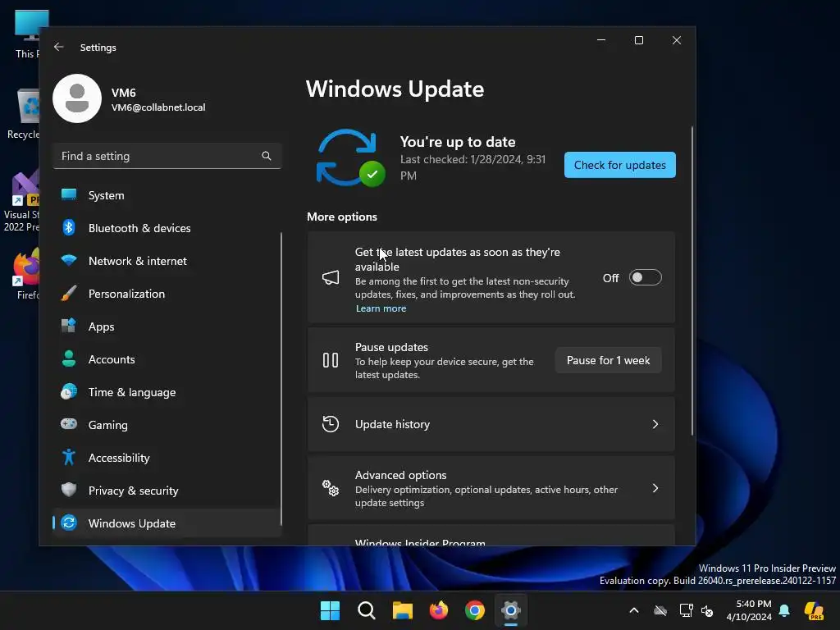Open the notification bell in system tray
The width and height of the screenshot is (840, 630).
784,610
